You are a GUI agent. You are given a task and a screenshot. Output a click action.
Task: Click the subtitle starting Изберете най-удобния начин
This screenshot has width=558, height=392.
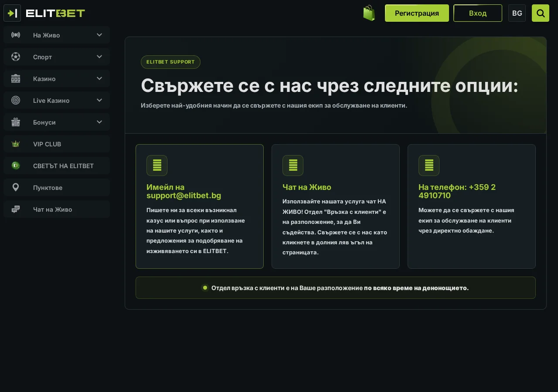[x=274, y=105]
